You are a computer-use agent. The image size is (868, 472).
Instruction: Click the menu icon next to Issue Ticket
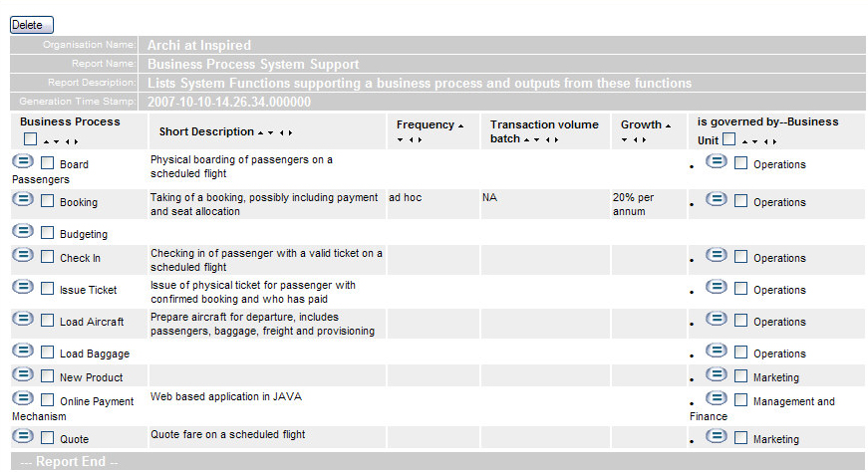[22, 288]
